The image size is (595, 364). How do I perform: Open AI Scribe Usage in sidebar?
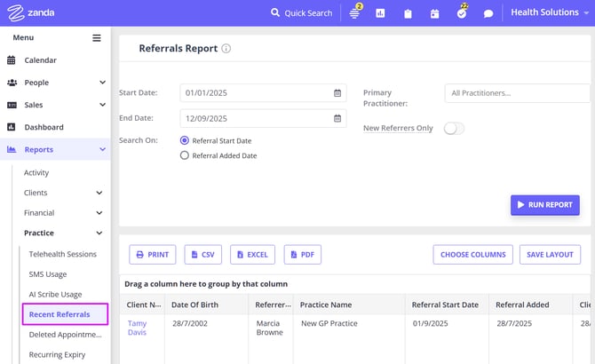pyautogui.click(x=55, y=294)
